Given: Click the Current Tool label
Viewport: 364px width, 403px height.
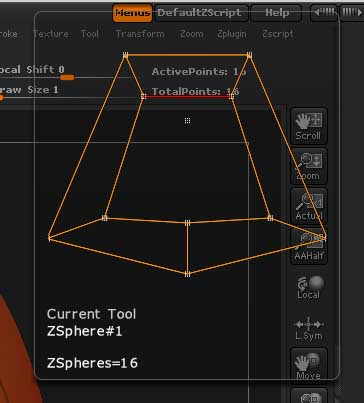Looking at the screenshot, I should pos(92,314).
